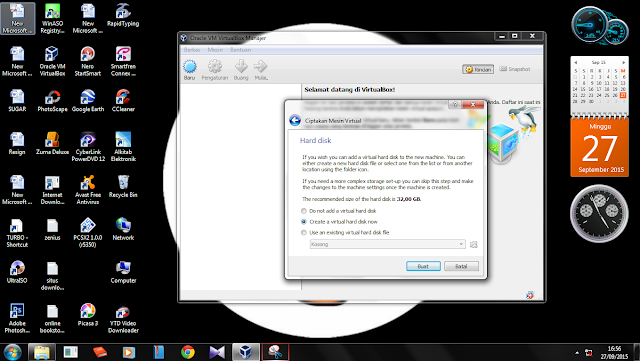Open the zenius file on desktop

52,229
